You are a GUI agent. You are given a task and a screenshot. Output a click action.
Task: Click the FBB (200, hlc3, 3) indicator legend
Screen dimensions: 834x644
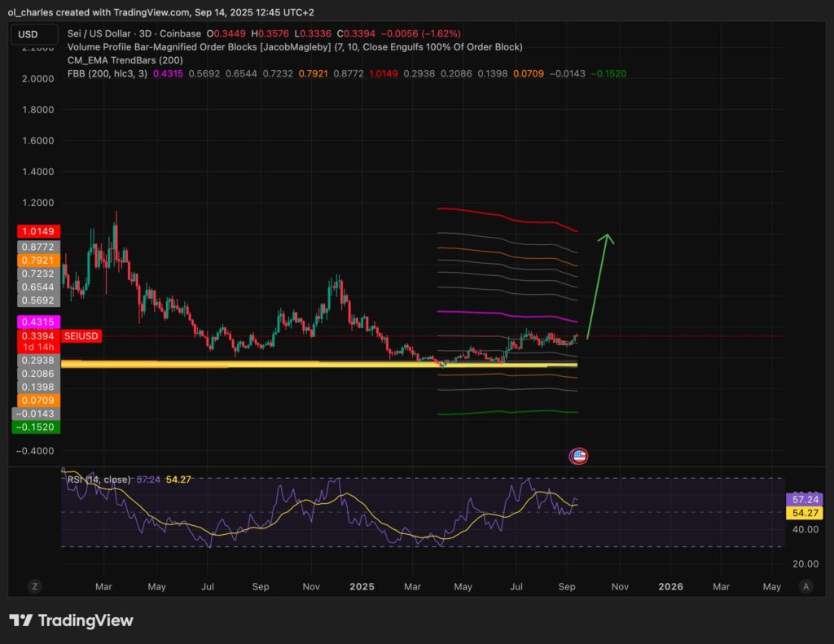[106, 73]
